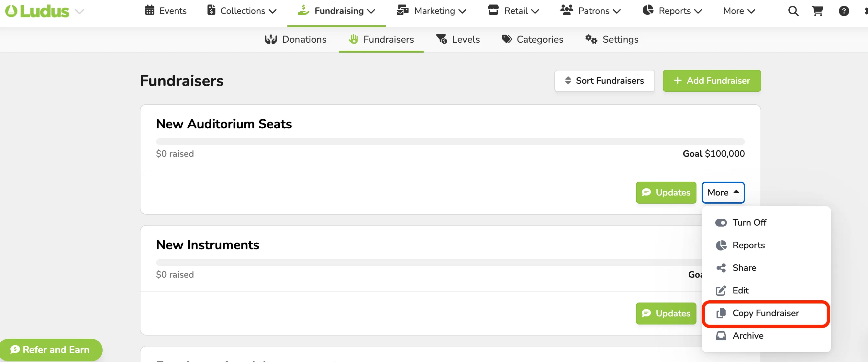The width and height of the screenshot is (868, 362).
Task: Open Updates for New Instruments
Action: tap(666, 313)
